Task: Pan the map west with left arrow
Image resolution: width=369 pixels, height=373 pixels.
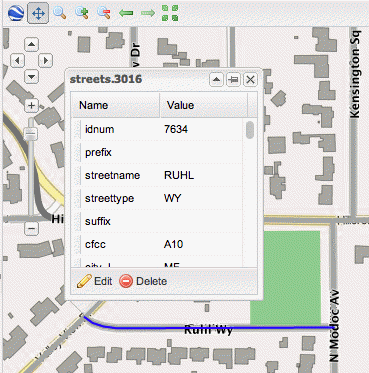Action: 17,61
